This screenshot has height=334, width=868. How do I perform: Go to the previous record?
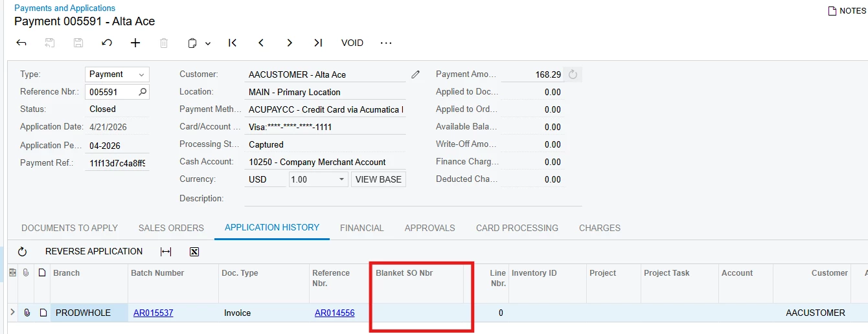coord(261,43)
